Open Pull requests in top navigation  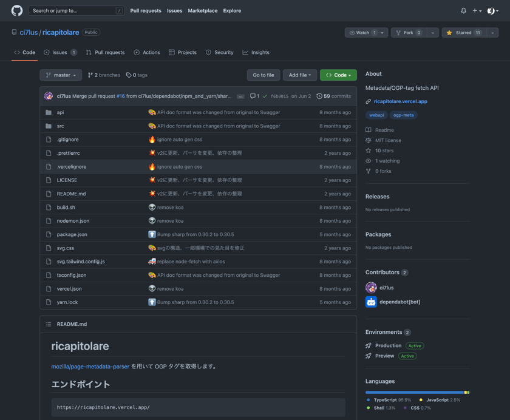[x=146, y=11]
